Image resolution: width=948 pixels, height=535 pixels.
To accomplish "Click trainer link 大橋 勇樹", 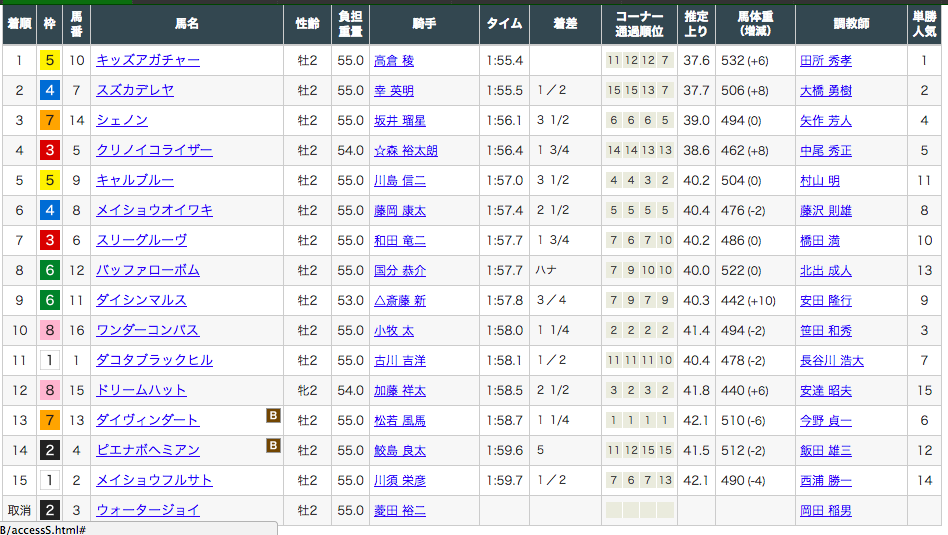I will tap(826, 91).
